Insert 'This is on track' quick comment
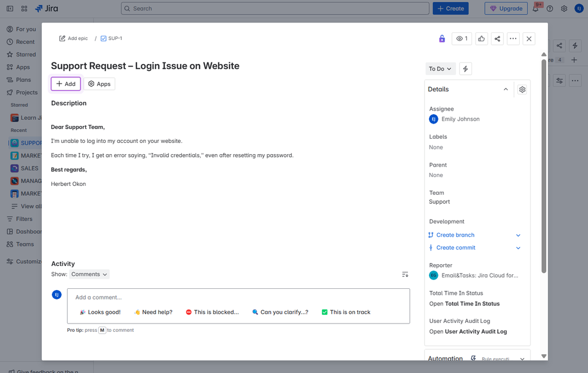 (346, 312)
